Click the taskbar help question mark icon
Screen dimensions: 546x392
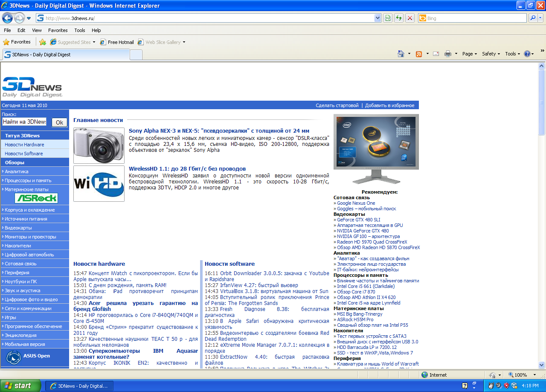(x=465, y=386)
